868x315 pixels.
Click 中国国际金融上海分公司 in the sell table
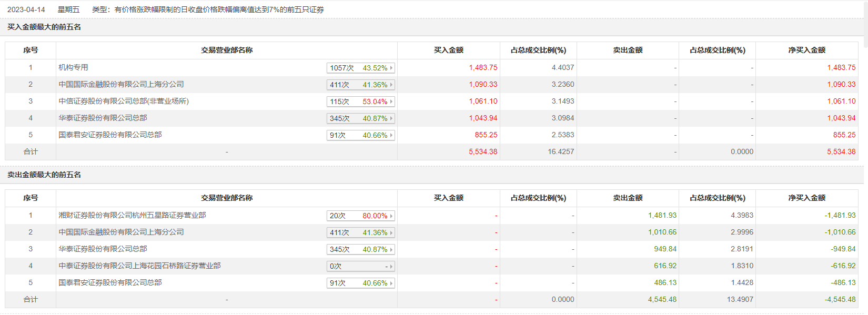point(121,232)
